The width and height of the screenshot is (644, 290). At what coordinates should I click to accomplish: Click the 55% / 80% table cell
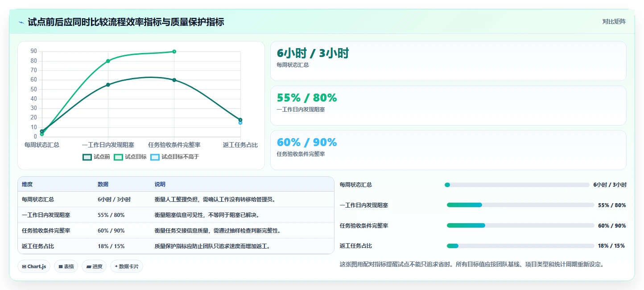click(111, 215)
